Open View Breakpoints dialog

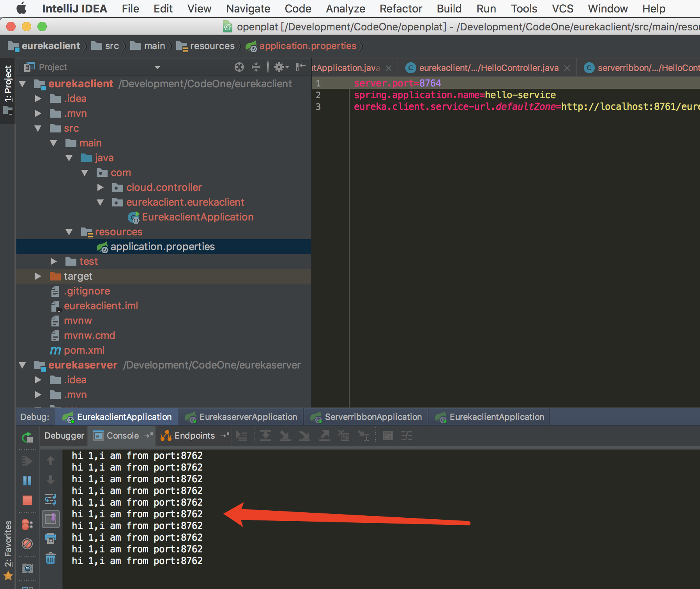tap(27, 525)
